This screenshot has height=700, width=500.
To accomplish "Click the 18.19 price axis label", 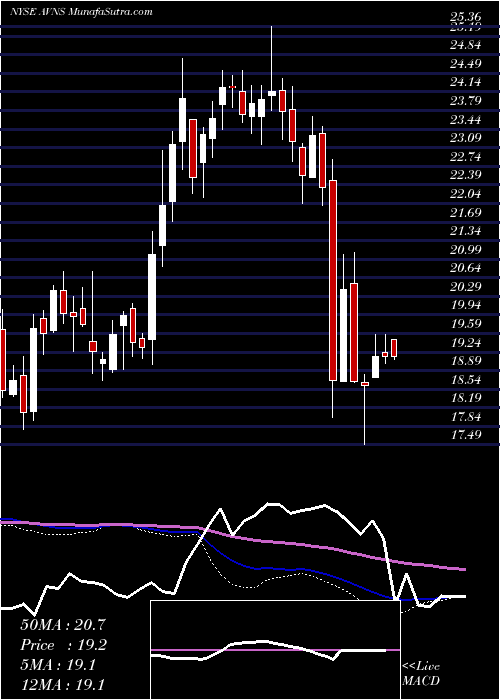I will click(x=466, y=397).
